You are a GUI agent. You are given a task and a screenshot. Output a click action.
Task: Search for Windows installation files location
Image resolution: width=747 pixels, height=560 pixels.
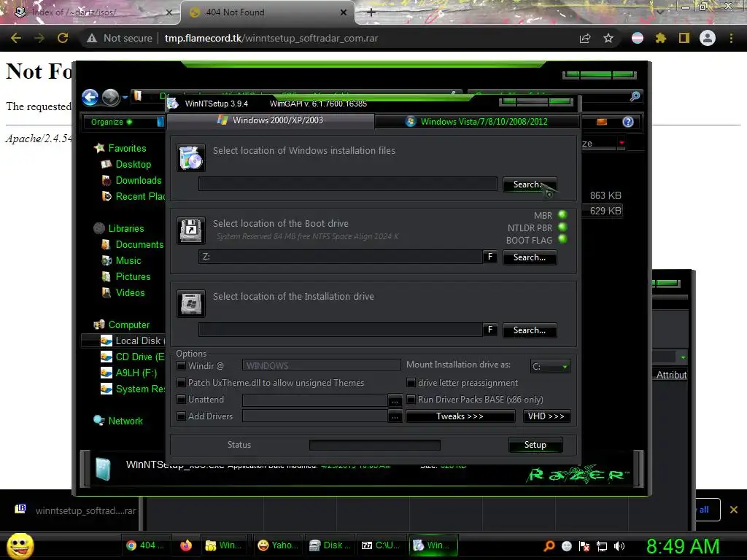pyautogui.click(x=530, y=184)
